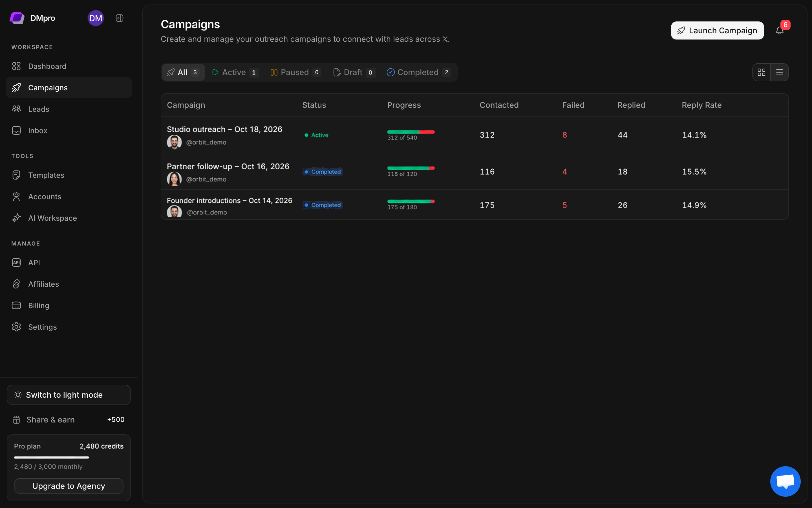812x508 pixels.
Task: Click the 116 of 120 progress bar
Action: pos(411,168)
